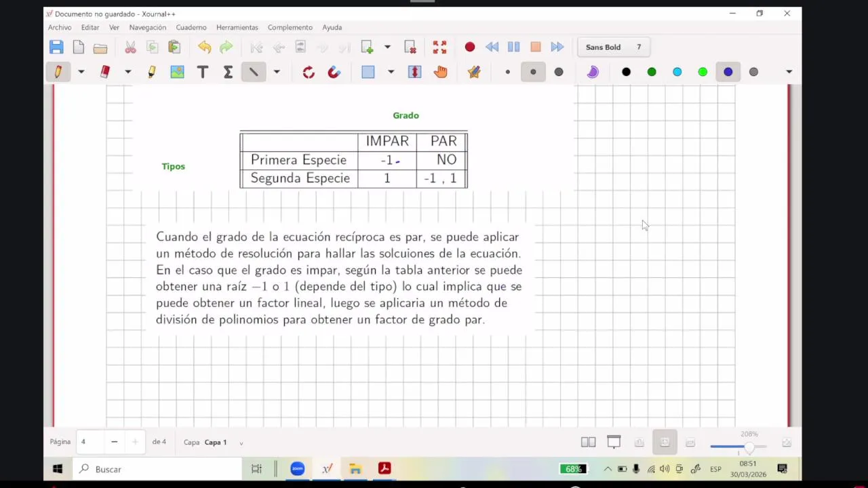This screenshot has width=868, height=488.
Task: Activate the default tool star icon
Action: (x=474, y=72)
